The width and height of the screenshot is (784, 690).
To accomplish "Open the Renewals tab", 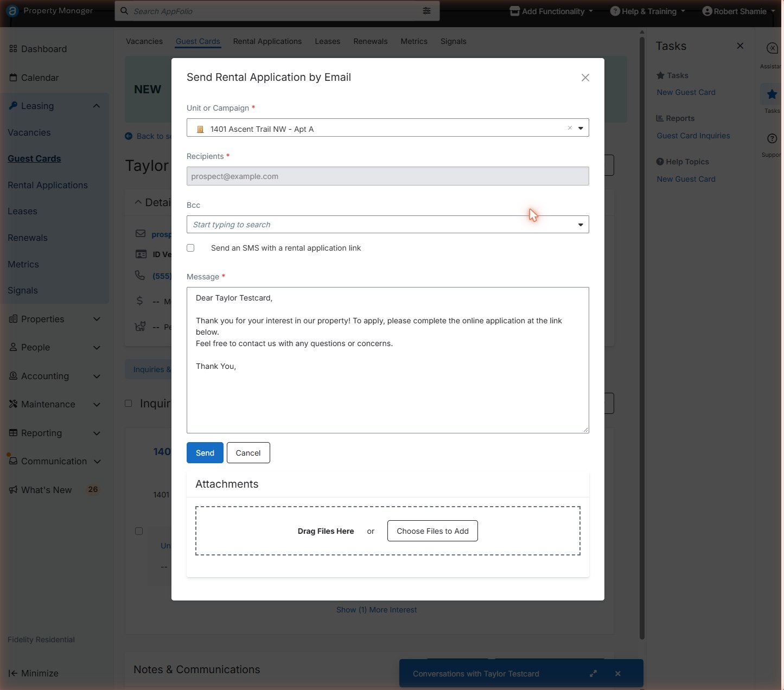I will pos(371,41).
